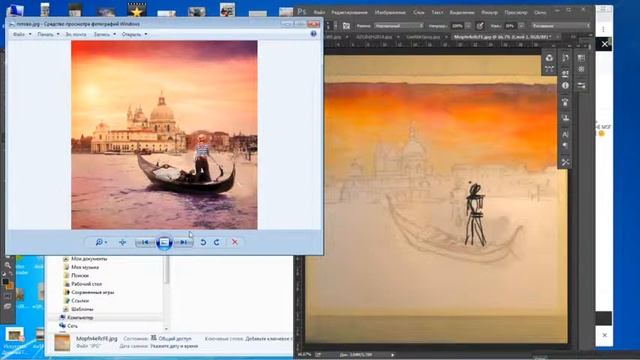Open brush panel toggle in options bar
The height and width of the screenshot is (360, 640).
click(x=346, y=26)
